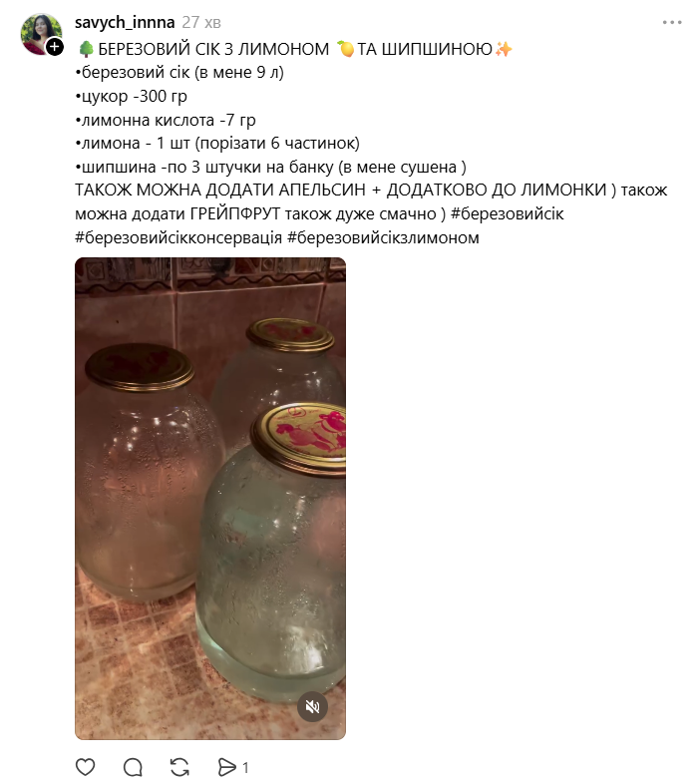Click the 27 хв post timestamp
696x784 pixels.
tap(201, 23)
